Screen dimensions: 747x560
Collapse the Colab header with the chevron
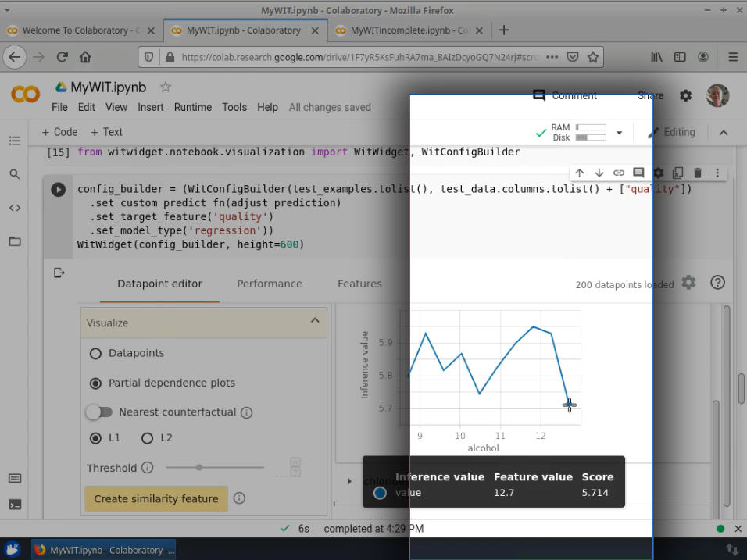click(724, 133)
